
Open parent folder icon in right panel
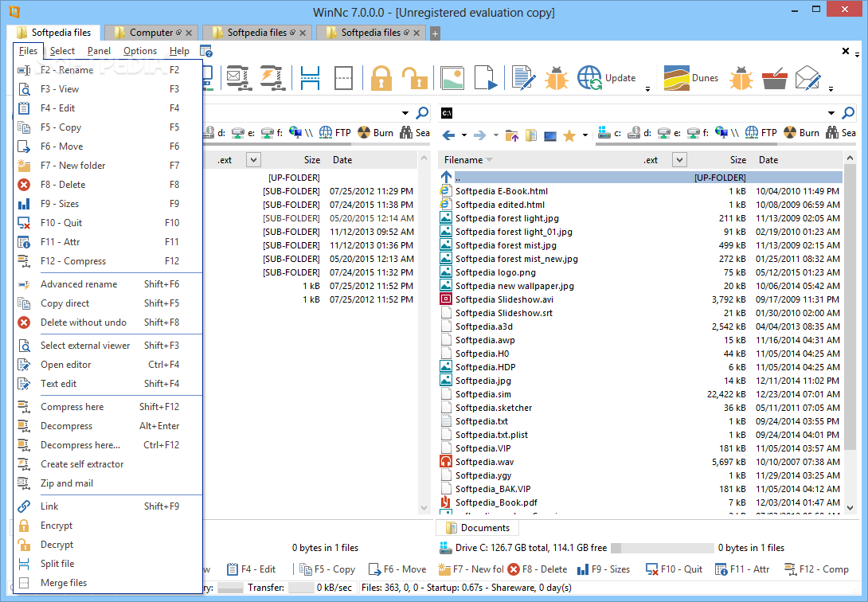click(x=511, y=135)
